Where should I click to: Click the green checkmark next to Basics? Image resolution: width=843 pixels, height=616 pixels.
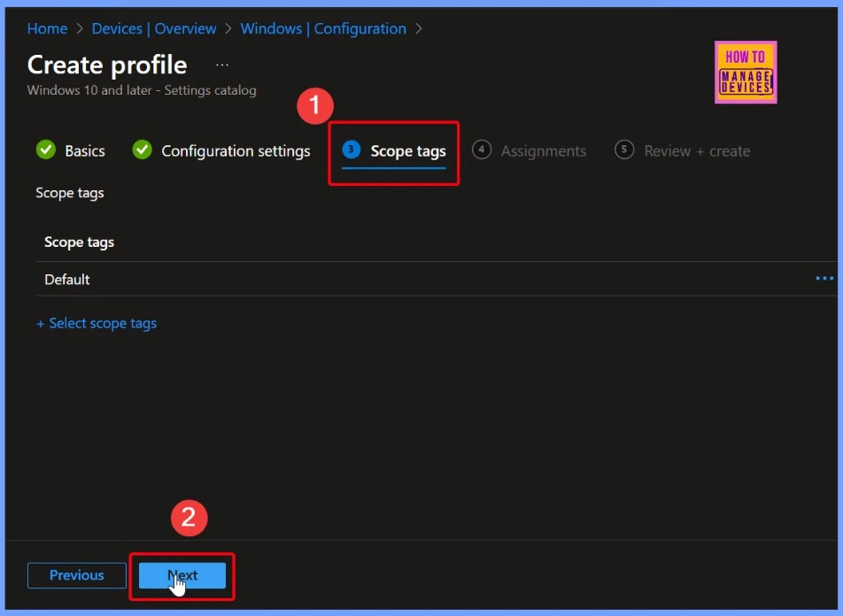coord(46,150)
